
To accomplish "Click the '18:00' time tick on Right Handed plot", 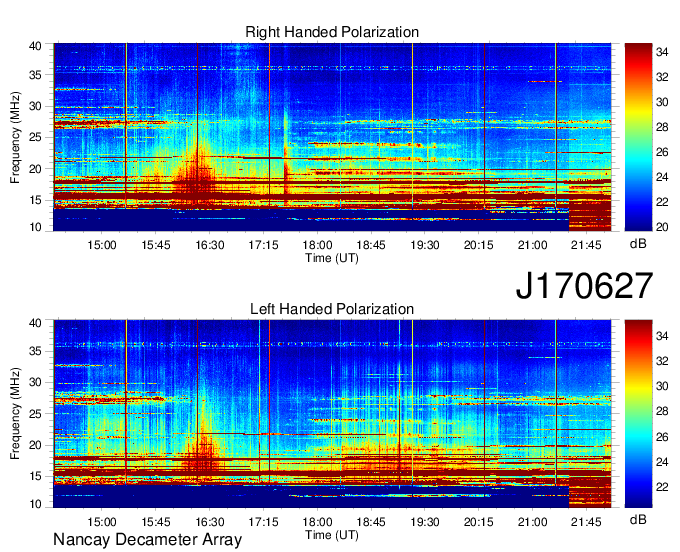I will [317, 245].
